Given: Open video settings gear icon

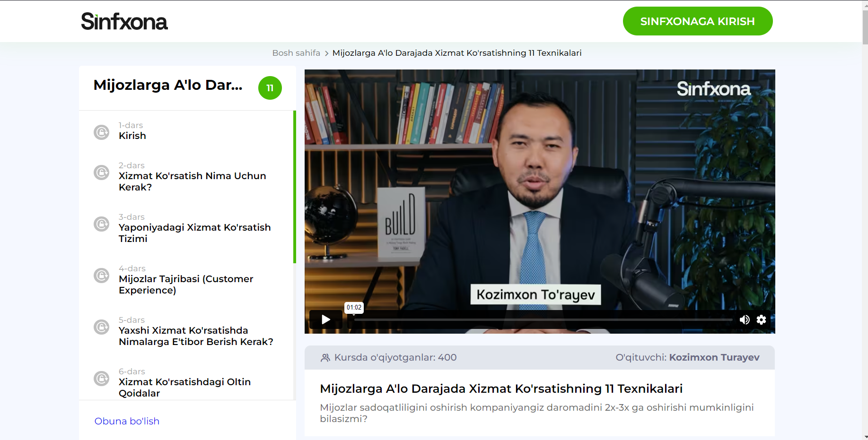Looking at the screenshot, I should click(x=761, y=320).
